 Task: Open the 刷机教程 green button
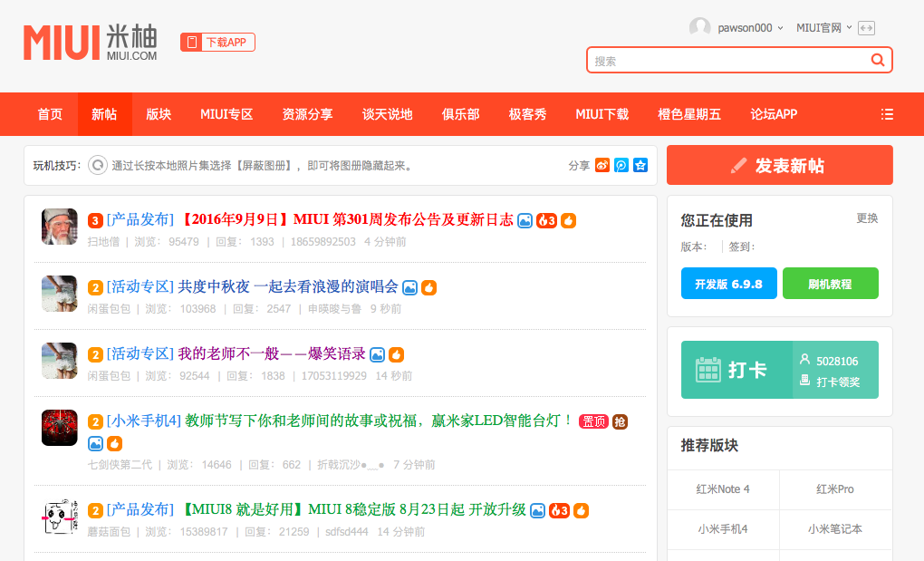(x=830, y=284)
